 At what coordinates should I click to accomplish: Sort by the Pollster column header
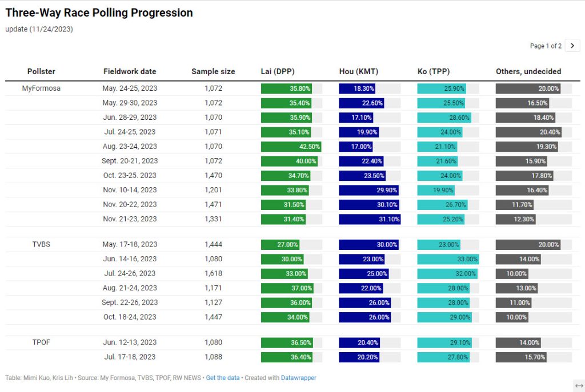[x=41, y=72]
